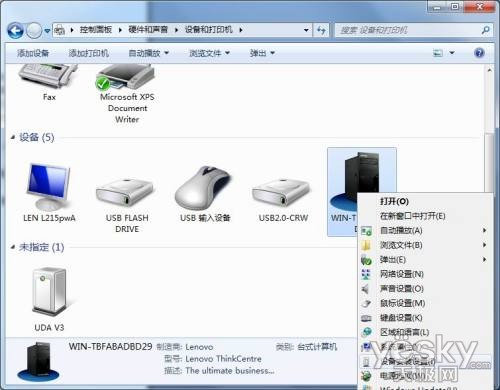
Task: Click 控制面板 in the address breadcrumb
Action: (96, 30)
